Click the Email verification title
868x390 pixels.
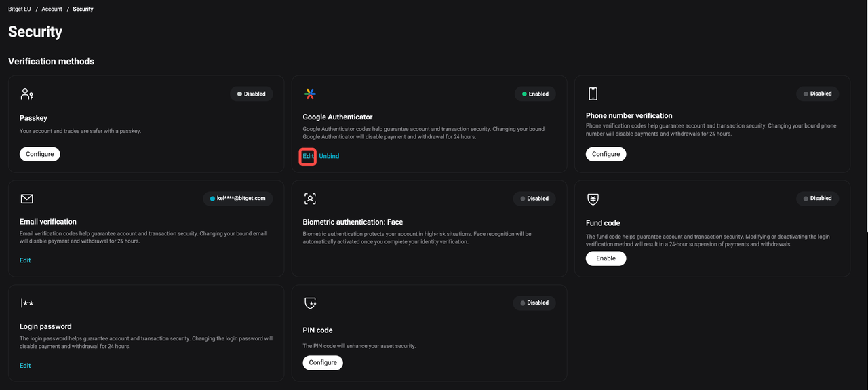(48, 222)
